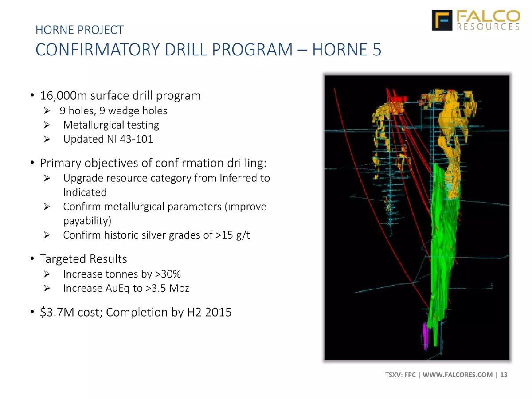Click 'Increase AuEq to >3.5 Moz' line
Viewport: 532px width, 399px height.
pos(126,288)
